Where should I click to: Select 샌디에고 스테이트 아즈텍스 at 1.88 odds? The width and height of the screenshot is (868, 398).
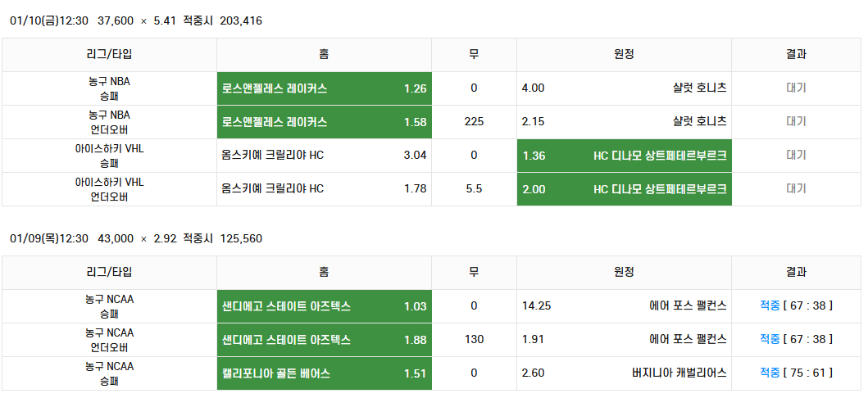tap(324, 340)
